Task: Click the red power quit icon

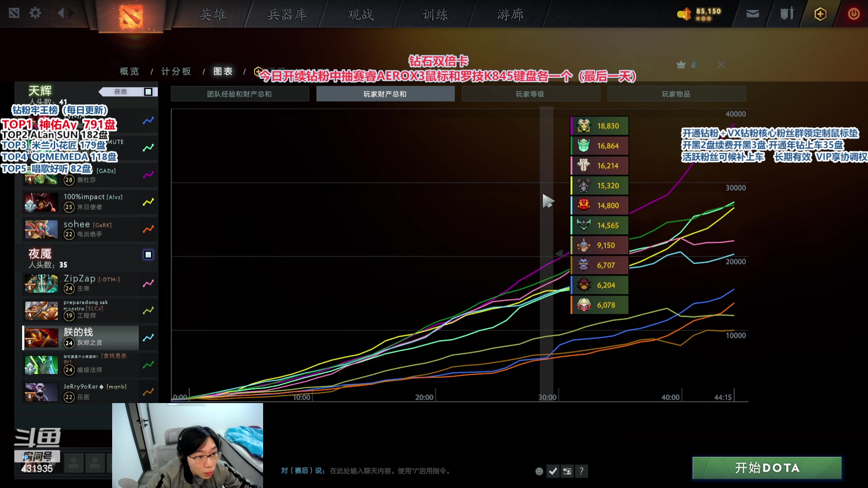Action: pyautogui.click(x=854, y=14)
